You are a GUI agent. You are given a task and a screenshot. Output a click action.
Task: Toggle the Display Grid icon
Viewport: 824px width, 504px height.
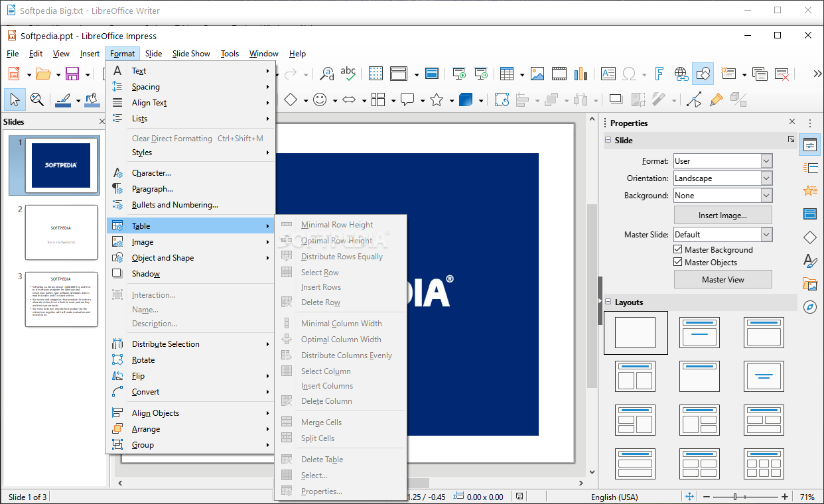point(376,74)
